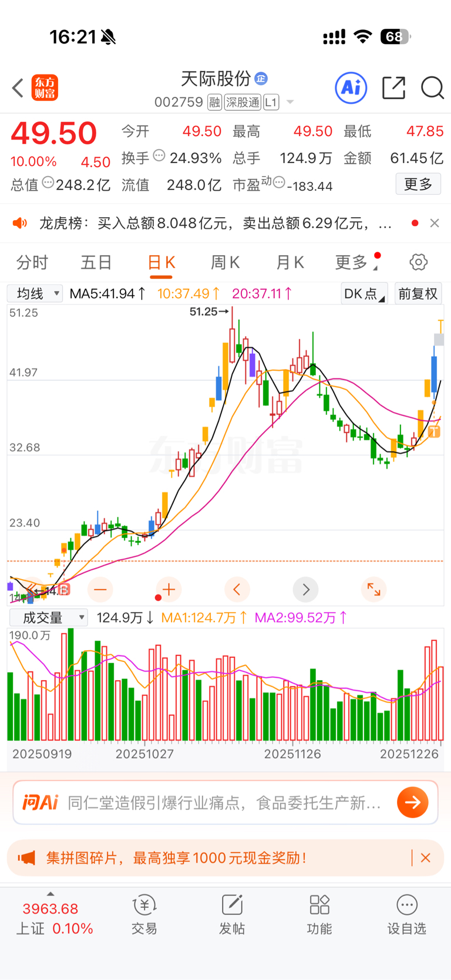Close the 集拼图碎片 promotion banner
451x980 pixels.
[x=426, y=858]
